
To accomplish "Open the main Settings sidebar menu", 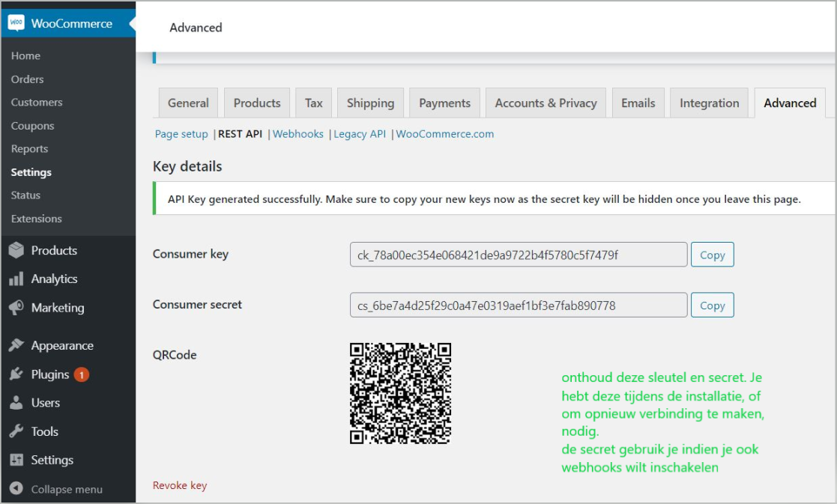I will (52, 460).
